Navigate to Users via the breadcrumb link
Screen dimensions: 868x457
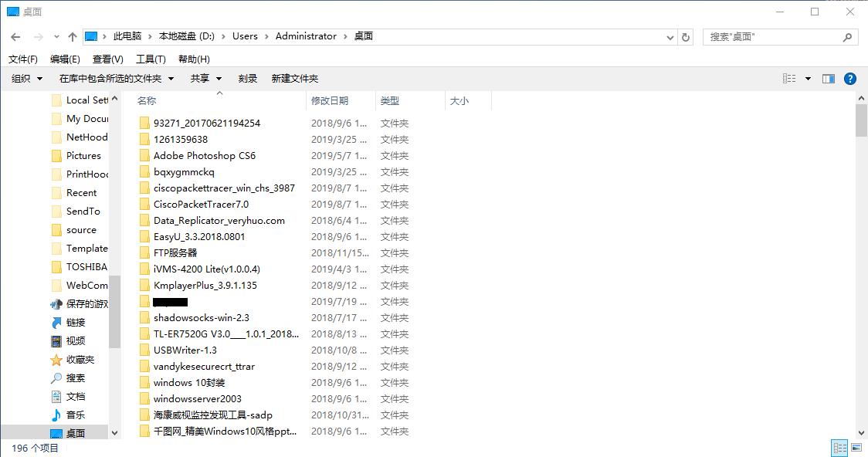click(245, 36)
